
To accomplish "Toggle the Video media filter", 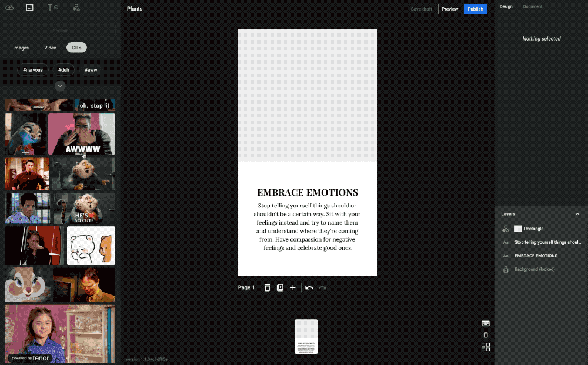I will tap(51, 48).
